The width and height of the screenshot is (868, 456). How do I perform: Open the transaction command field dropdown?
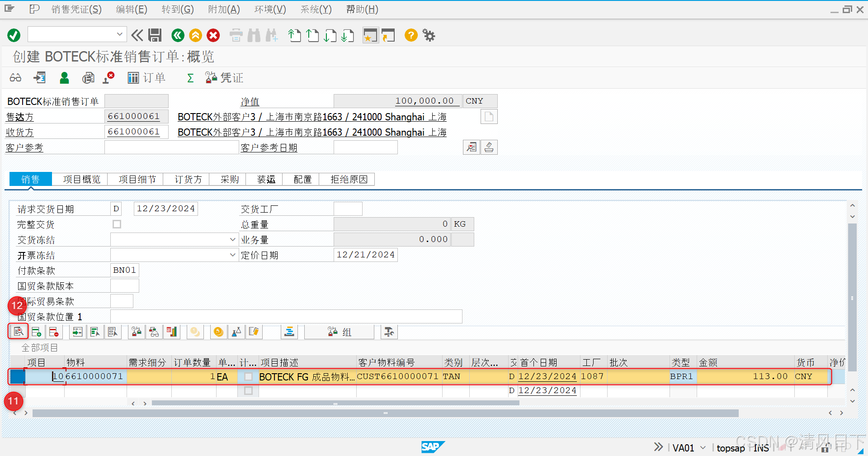119,34
